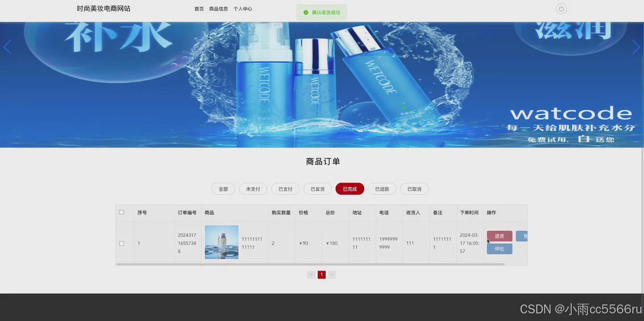Click the 订单编号 column header
The height and width of the screenshot is (321, 644).
187,213
